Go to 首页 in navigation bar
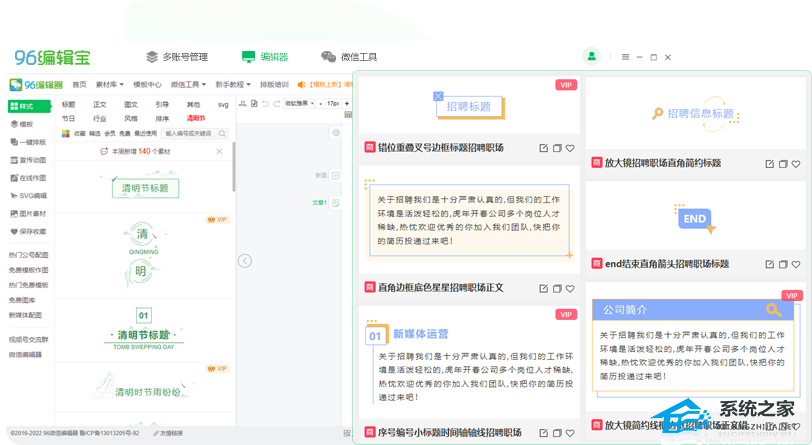The height and width of the screenshot is (445, 812). point(79,84)
